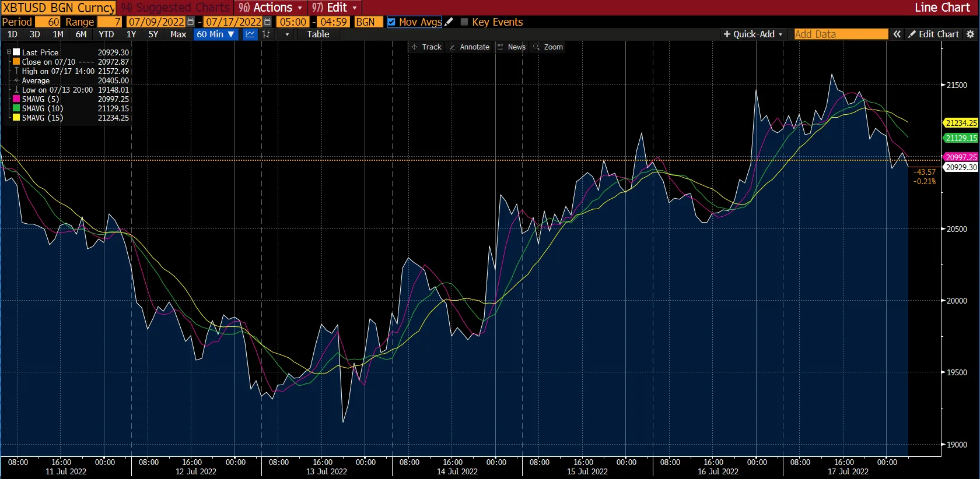This screenshot has width=980, height=479.
Task: Click the start date field 07/09/2022
Action: point(156,22)
